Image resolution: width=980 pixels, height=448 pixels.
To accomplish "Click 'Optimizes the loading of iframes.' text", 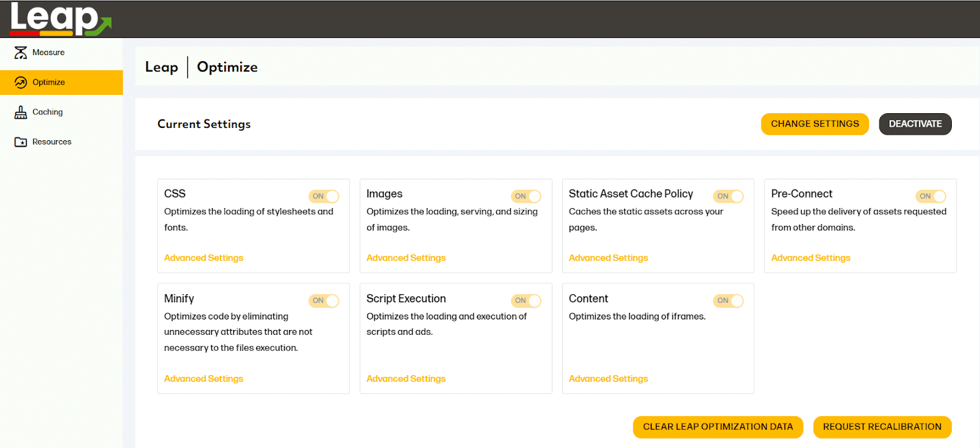I will click(x=637, y=316).
